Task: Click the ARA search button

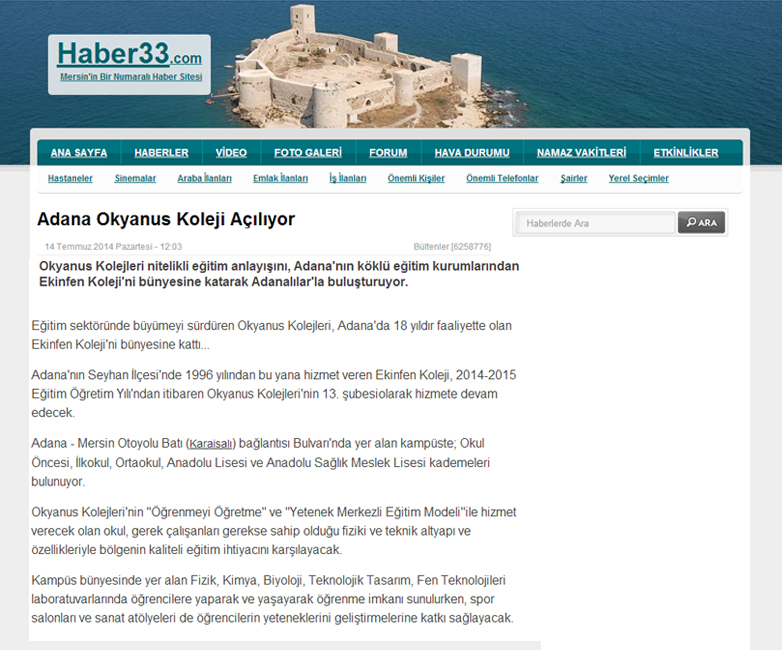Action: [701, 222]
